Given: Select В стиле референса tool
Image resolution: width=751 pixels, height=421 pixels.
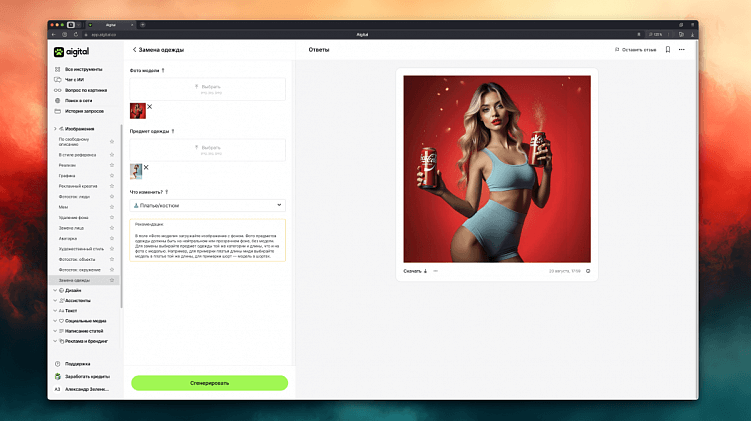Looking at the screenshot, I should click(x=77, y=155).
